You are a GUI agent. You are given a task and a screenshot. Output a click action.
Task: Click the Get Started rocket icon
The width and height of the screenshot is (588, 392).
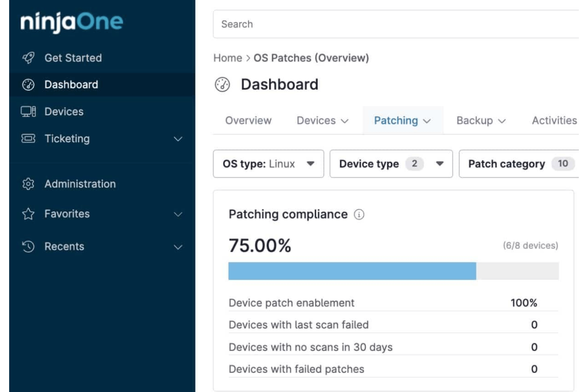tap(28, 58)
